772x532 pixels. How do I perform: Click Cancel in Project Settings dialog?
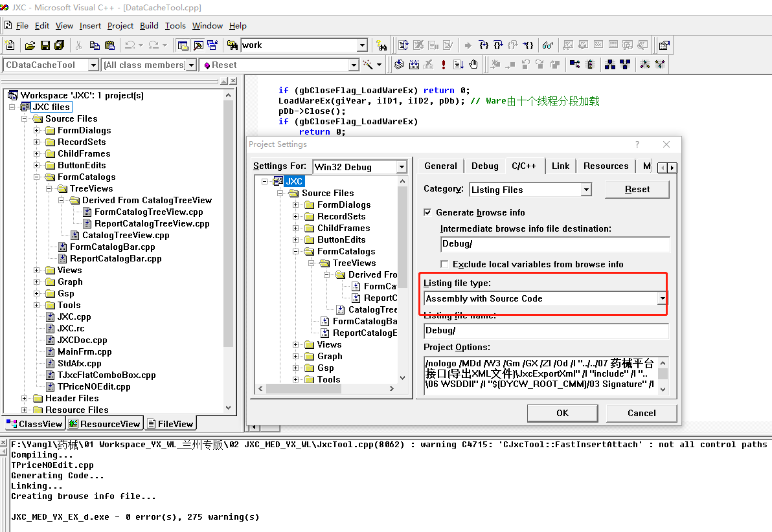[642, 413]
